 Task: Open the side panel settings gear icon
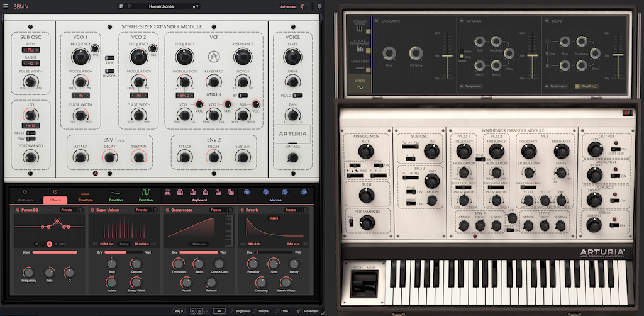pyautogui.click(x=319, y=6)
